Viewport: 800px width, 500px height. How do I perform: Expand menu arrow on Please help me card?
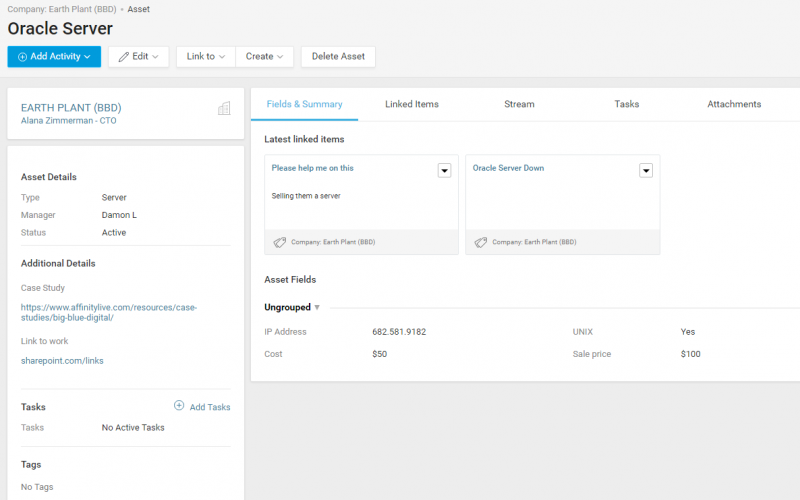(x=445, y=170)
